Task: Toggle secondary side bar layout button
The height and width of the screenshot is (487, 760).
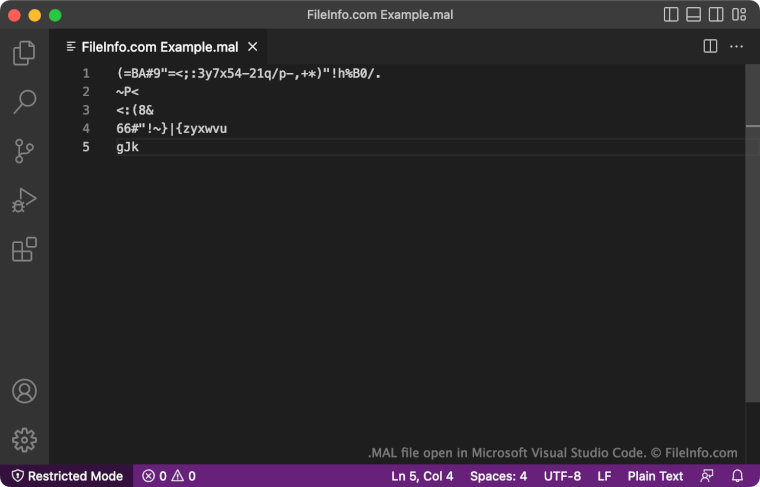Action: [x=716, y=15]
